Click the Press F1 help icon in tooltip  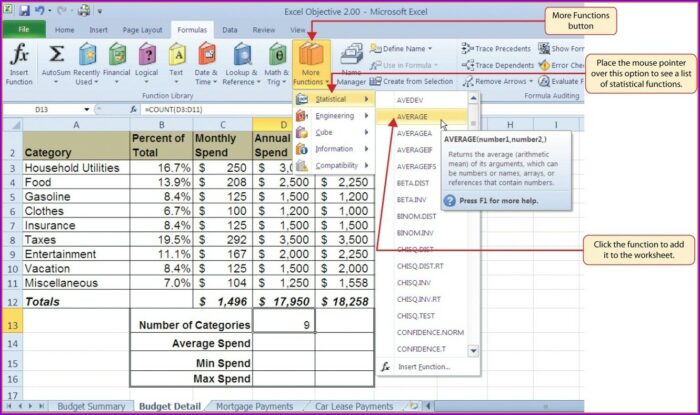pos(450,201)
